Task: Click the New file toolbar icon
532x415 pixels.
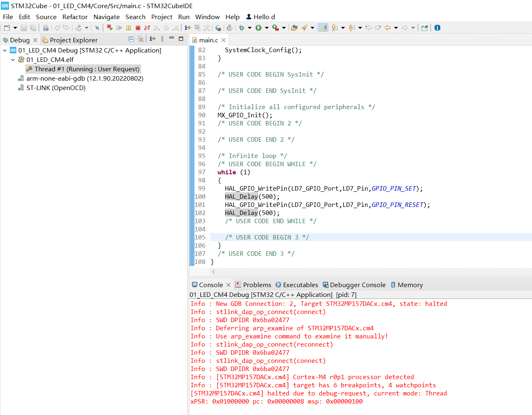Action: 7,28
